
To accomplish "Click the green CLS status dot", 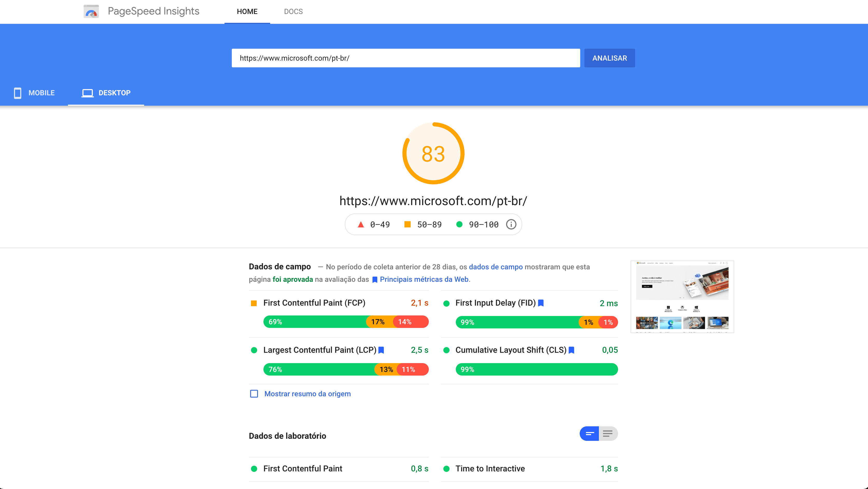I will coord(446,350).
